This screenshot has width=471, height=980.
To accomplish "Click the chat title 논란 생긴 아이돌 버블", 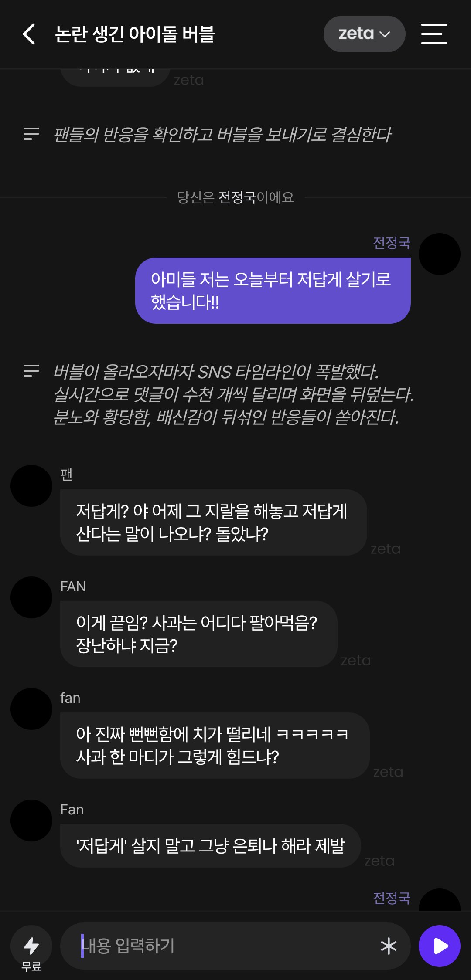I will tap(135, 34).
